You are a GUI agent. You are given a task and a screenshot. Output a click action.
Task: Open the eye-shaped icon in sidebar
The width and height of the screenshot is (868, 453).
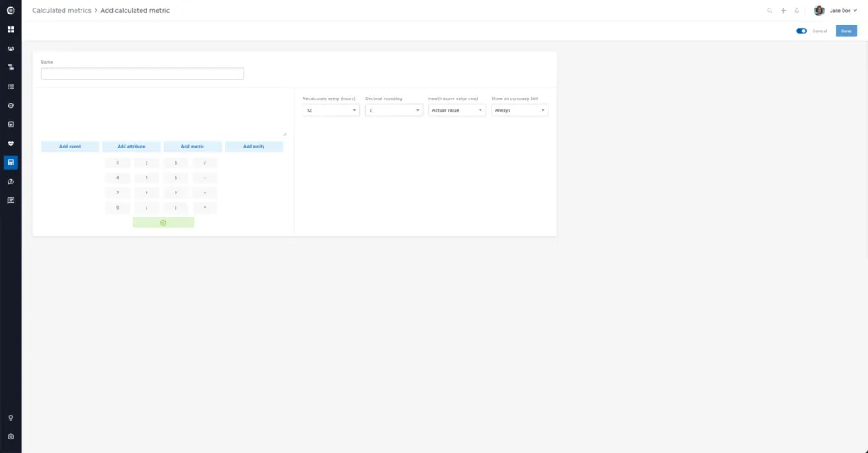coord(10,105)
